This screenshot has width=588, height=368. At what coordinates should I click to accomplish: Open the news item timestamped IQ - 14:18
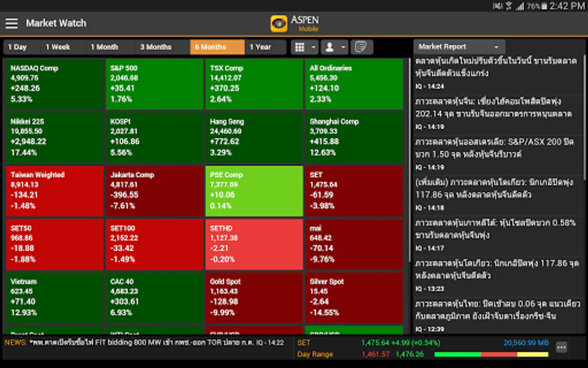(x=498, y=195)
